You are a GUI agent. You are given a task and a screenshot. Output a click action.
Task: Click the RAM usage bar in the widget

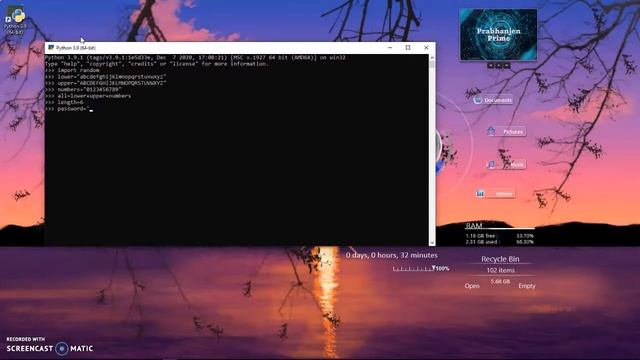[500, 229]
